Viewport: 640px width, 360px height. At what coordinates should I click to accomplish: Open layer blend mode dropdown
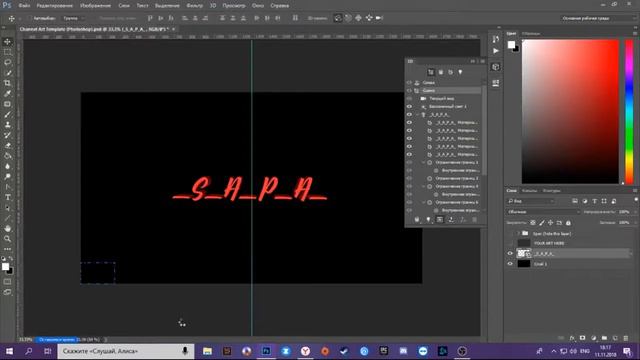point(543,212)
